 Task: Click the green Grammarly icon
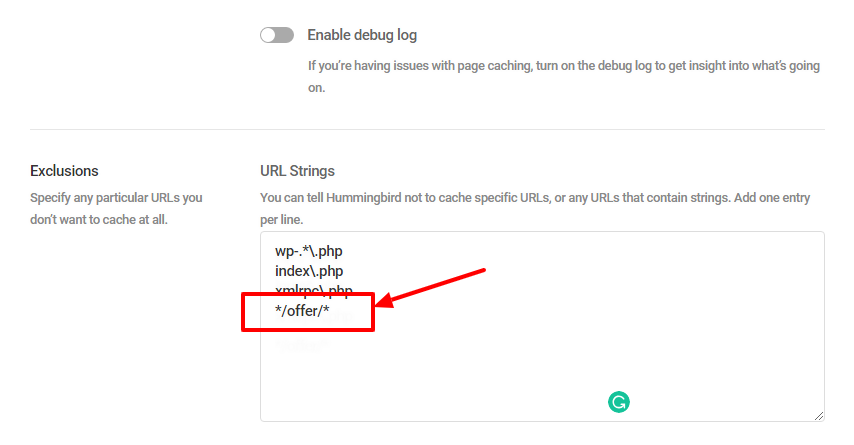(619, 402)
